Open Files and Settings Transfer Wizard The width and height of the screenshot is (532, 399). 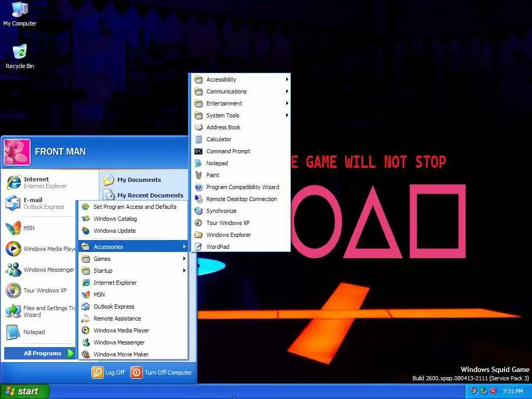click(x=40, y=312)
